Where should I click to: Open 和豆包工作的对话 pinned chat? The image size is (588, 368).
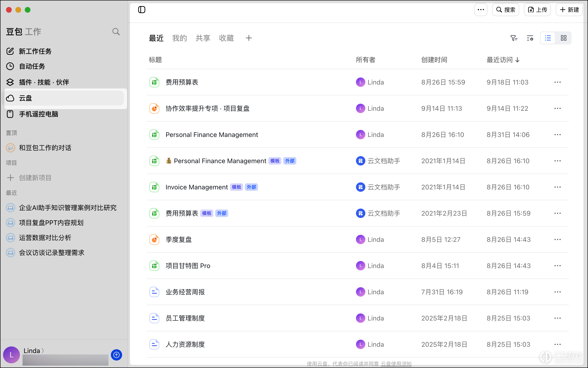[64, 148]
